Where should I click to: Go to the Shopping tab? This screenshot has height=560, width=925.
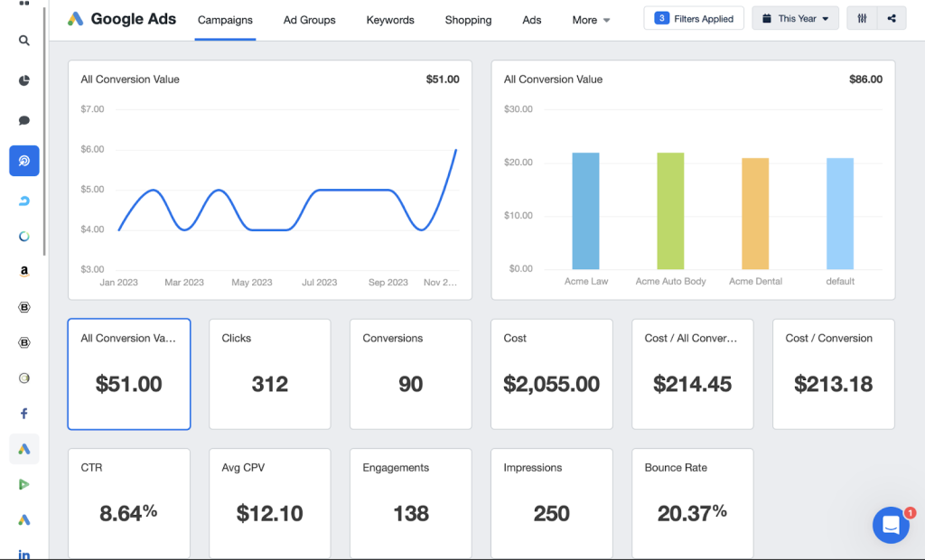468,20
